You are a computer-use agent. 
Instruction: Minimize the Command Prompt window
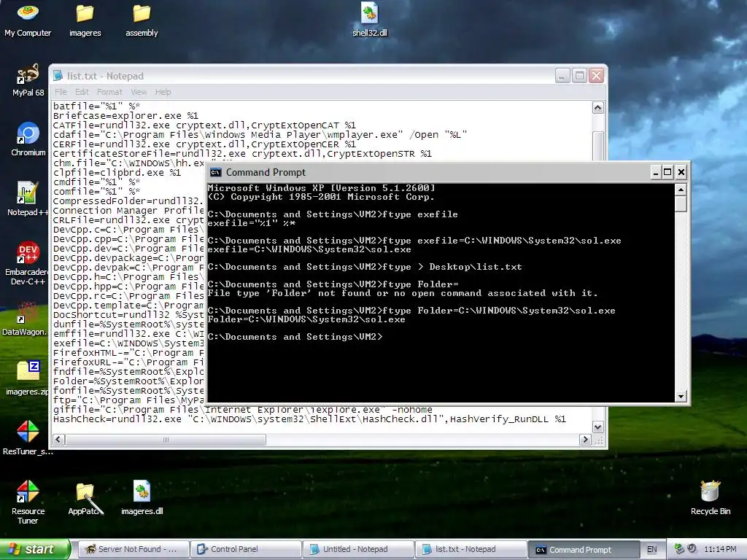pos(656,172)
